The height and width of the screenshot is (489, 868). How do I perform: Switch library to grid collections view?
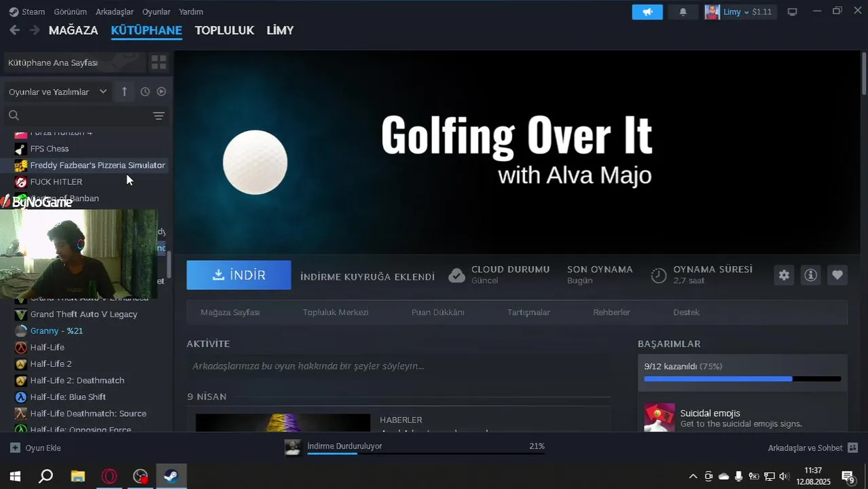click(x=158, y=62)
